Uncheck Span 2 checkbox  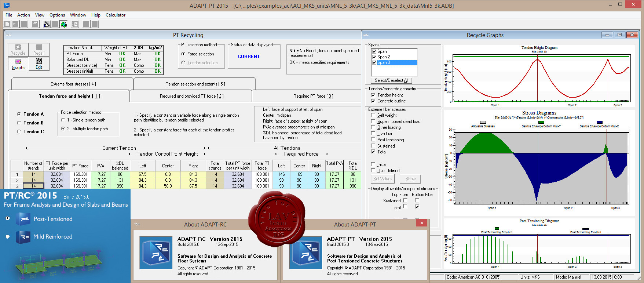[x=374, y=57]
